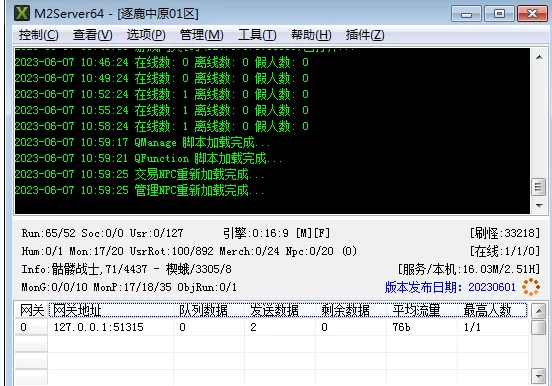Click the MonG:0/0/10 status text

pos(54,287)
